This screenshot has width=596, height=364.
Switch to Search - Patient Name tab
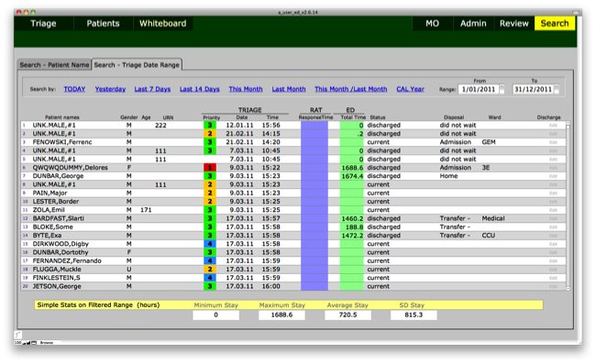(x=54, y=65)
